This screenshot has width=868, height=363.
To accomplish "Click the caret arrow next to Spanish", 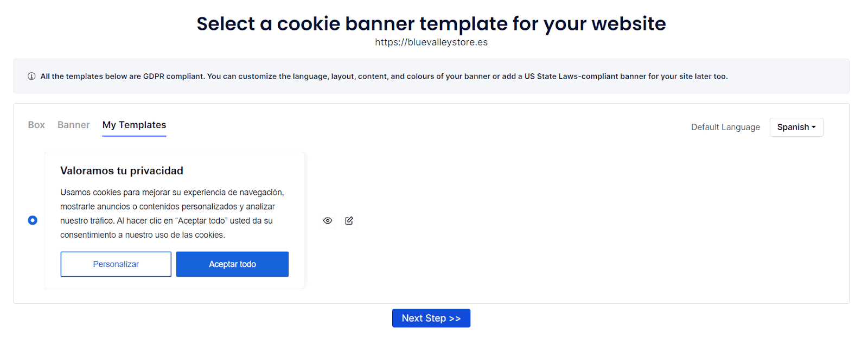I will pyautogui.click(x=814, y=128).
